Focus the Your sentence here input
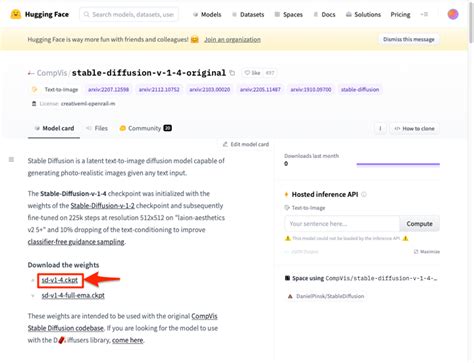The width and height of the screenshot is (474, 363). tap(342, 224)
